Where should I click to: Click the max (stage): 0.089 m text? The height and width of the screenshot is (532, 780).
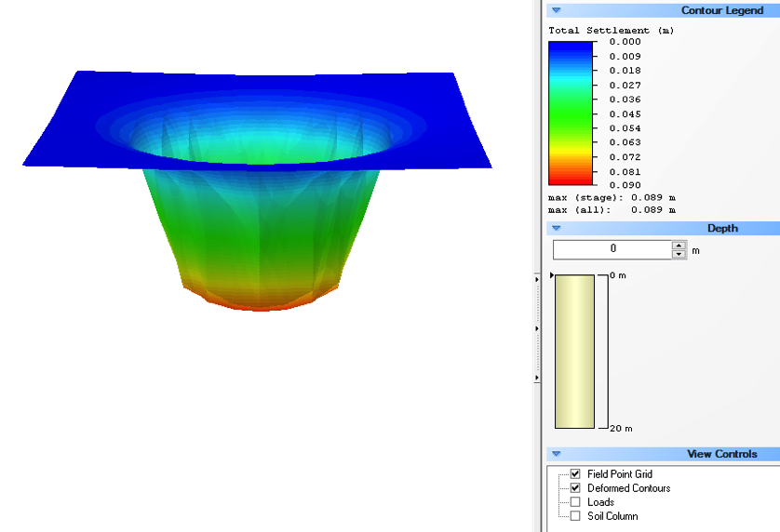[x=612, y=198]
